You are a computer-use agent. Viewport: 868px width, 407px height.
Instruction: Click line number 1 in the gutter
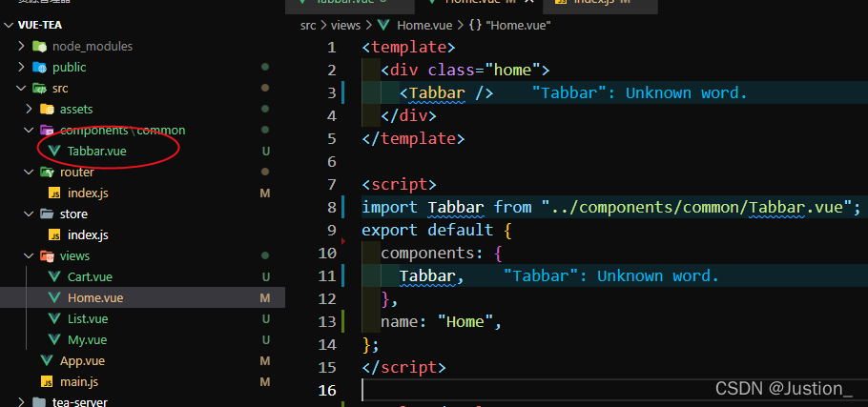[x=331, y=48]
